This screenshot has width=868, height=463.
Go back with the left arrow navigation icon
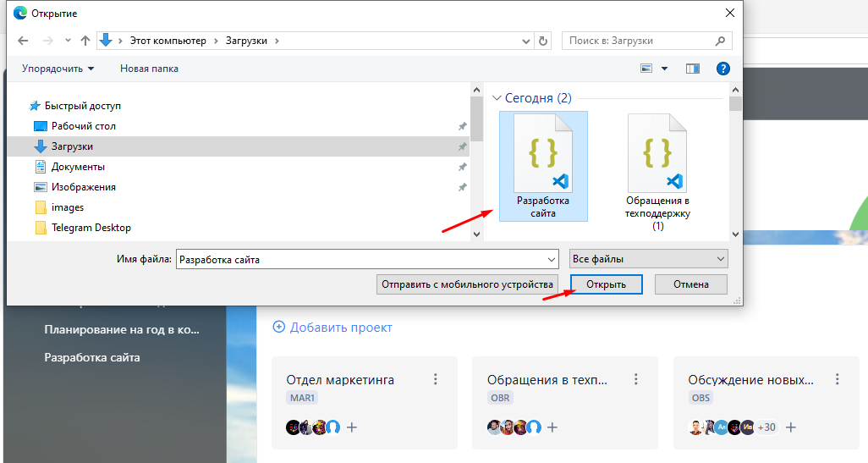[23, 41]
